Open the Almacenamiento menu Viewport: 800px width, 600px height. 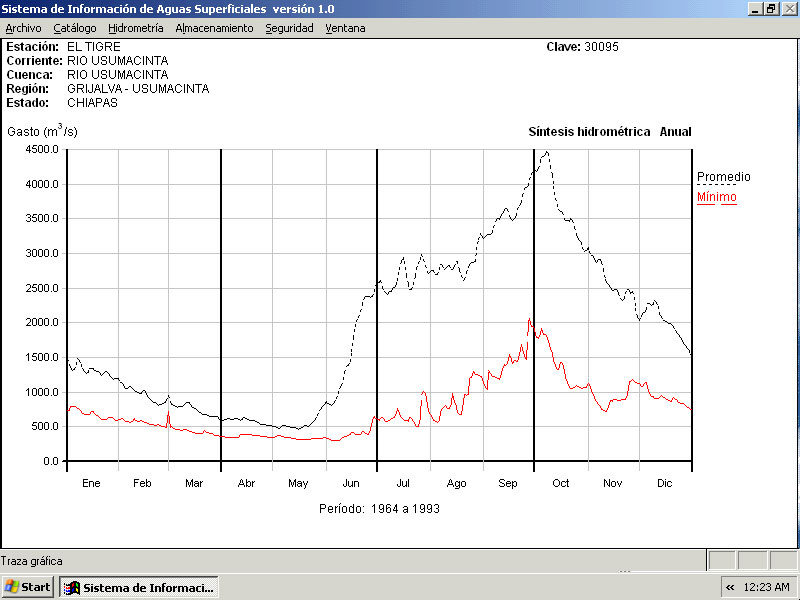[214, 28]
